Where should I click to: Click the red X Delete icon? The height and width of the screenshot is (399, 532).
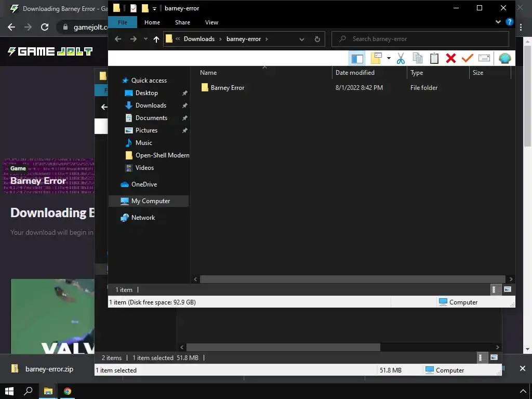pyautogui.click(x=451, y=58)
